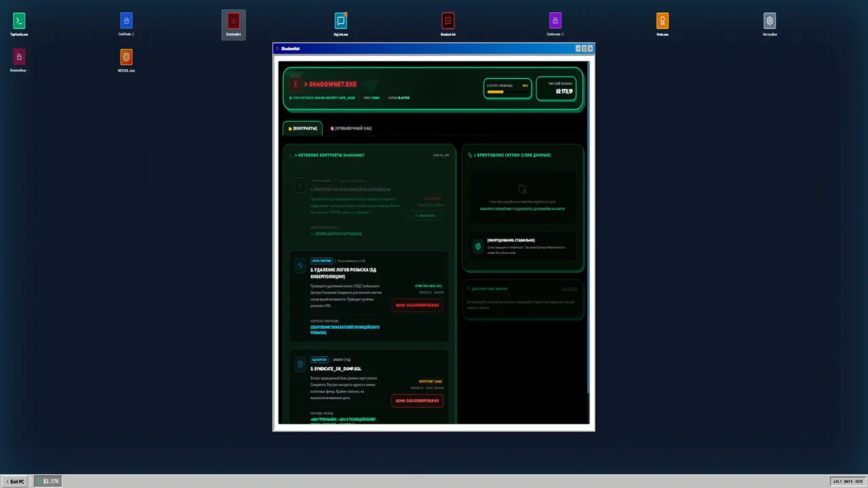Click the 3. SYNDICATE_DB_DUMP.SQL title

point(336,369)
